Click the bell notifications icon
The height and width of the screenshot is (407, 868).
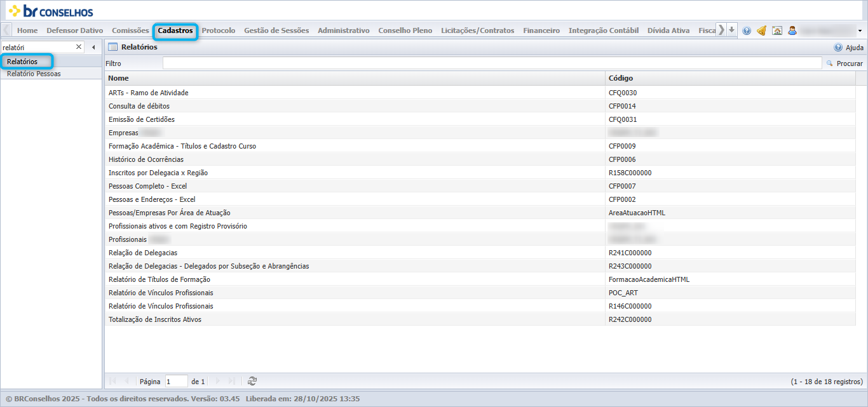761,30
